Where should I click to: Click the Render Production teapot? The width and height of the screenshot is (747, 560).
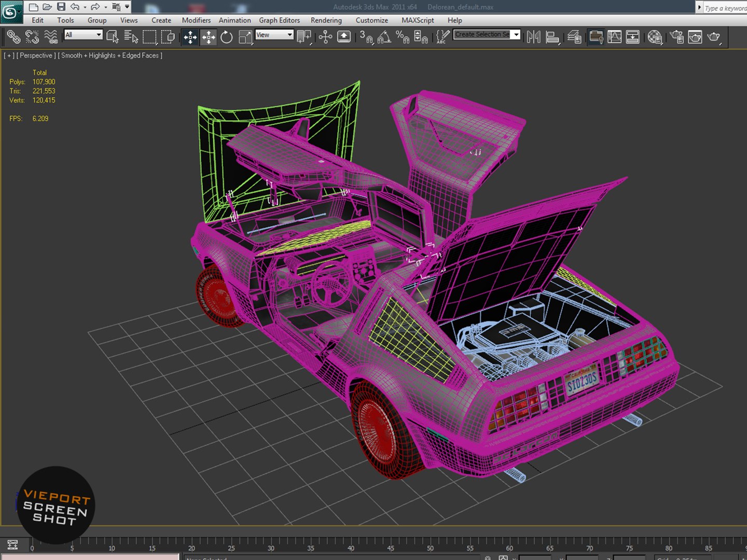(x=714, y=37)
